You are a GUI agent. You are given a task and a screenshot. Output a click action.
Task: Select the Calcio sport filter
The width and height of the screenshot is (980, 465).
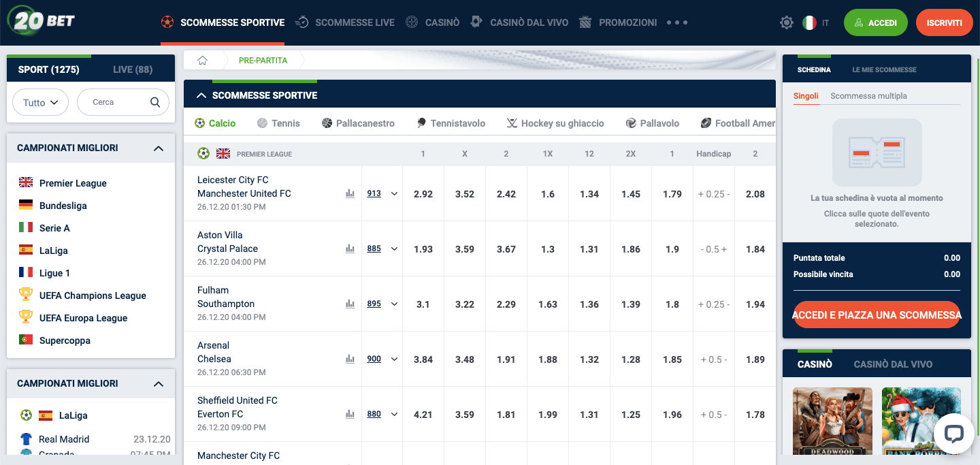[215, 123]
